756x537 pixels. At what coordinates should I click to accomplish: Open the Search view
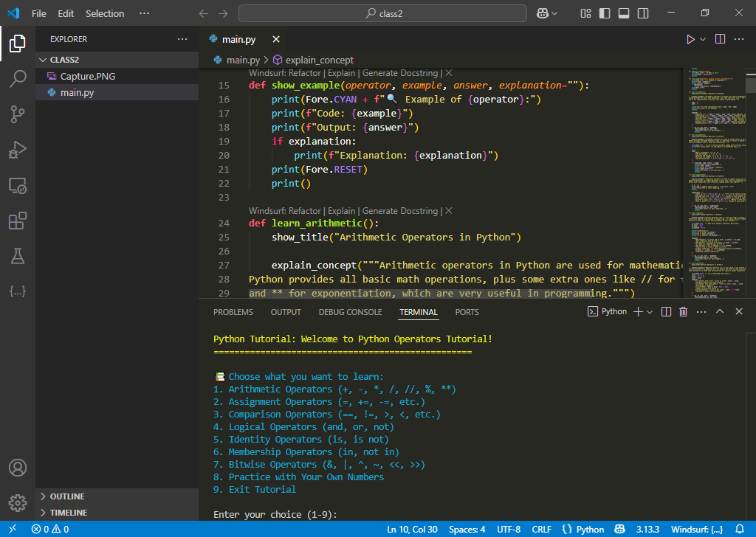(18, 78)
